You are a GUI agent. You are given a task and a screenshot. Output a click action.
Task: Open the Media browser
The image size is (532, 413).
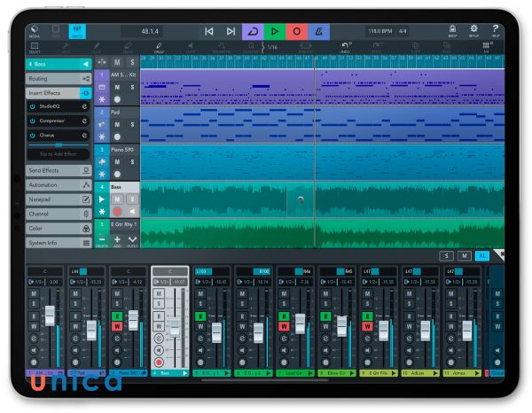click(35, 31)
